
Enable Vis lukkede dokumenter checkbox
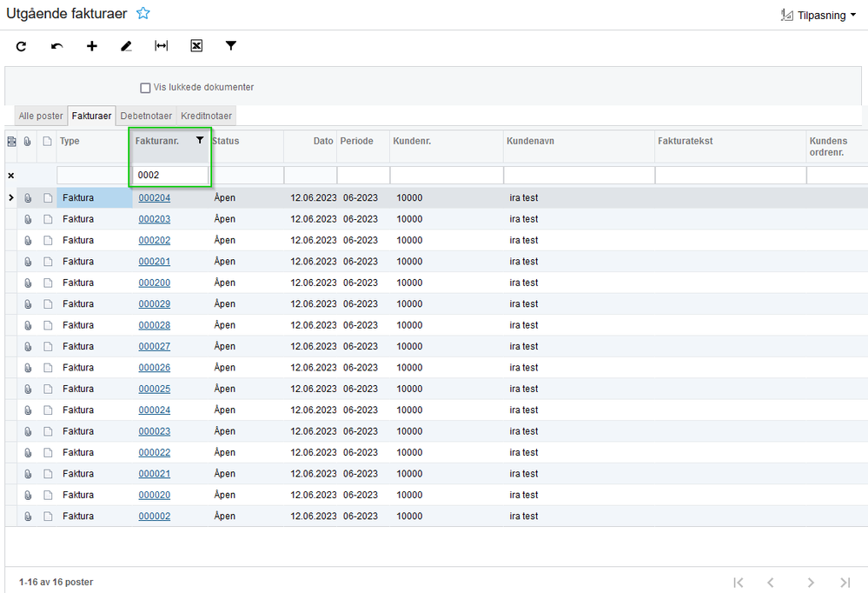click(146, 88)
